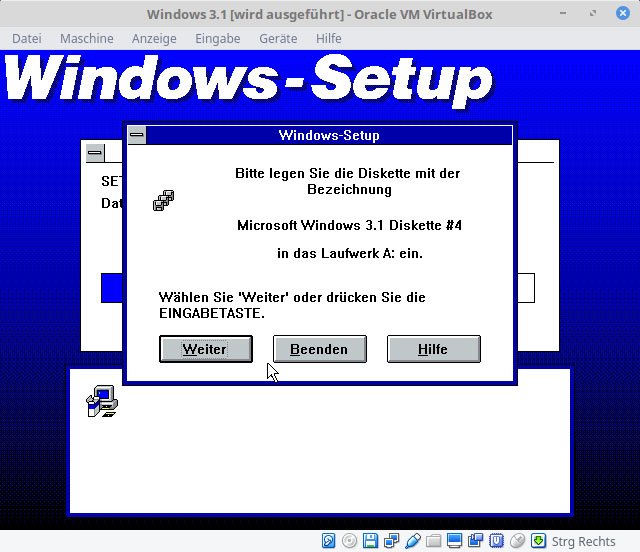
Task: Open the Windows-Setup dialog system menu box
Action: pos(137,135)
